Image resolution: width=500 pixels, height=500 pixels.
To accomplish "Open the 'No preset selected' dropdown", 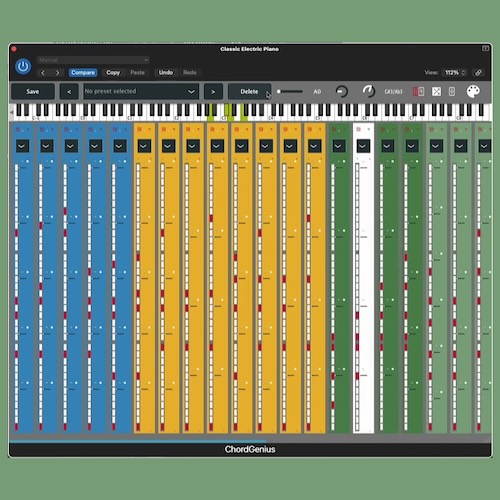I will [x=141, y=91].
